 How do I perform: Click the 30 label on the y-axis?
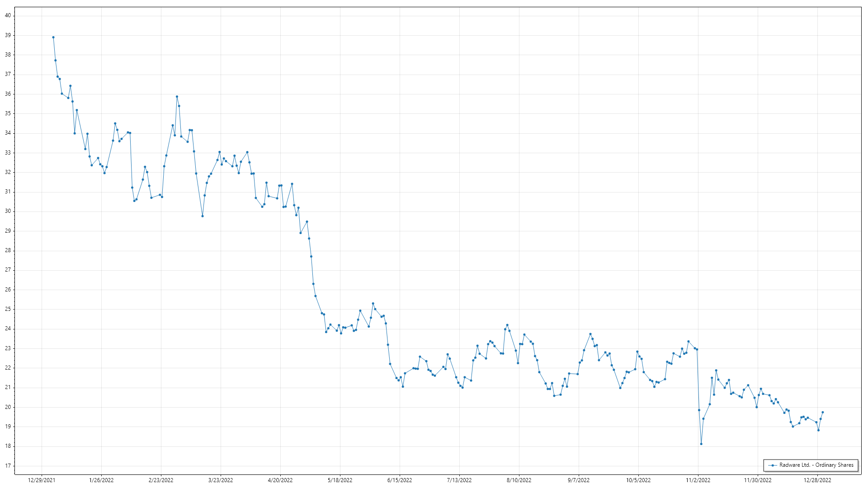(x=8, y=211)
